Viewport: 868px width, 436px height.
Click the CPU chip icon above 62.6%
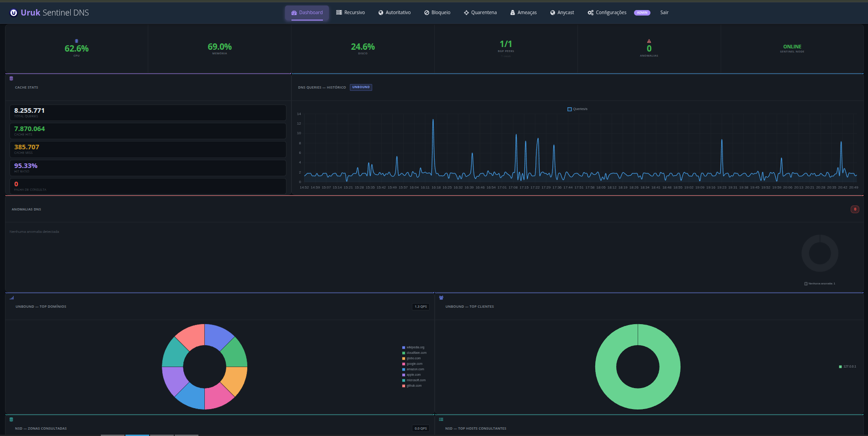pos(77,41)
